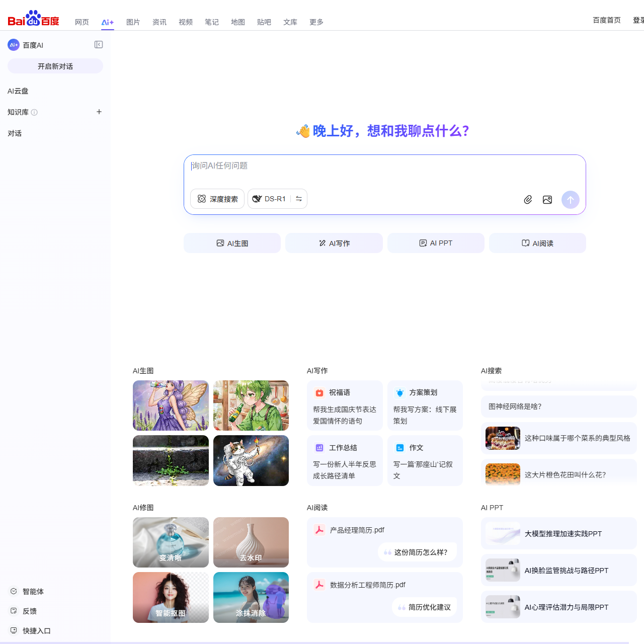This screenshot has height=644, width=644.
Task: Click the attachment paperclip icon in input box
Action: coord(528,199)
